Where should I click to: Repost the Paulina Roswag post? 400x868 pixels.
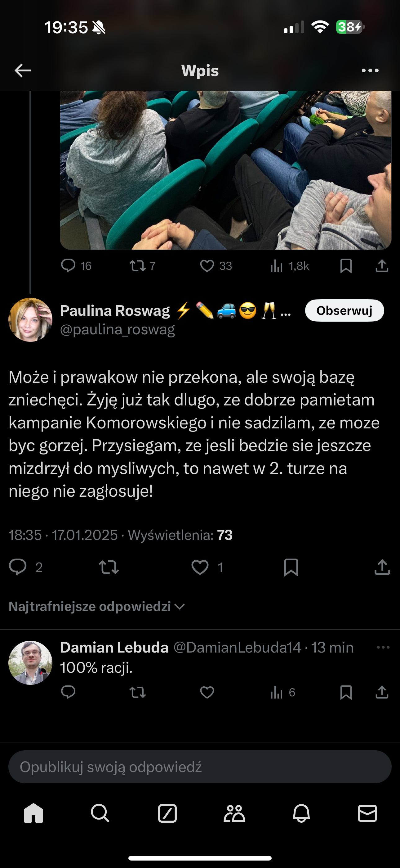(x=109, y=567)
